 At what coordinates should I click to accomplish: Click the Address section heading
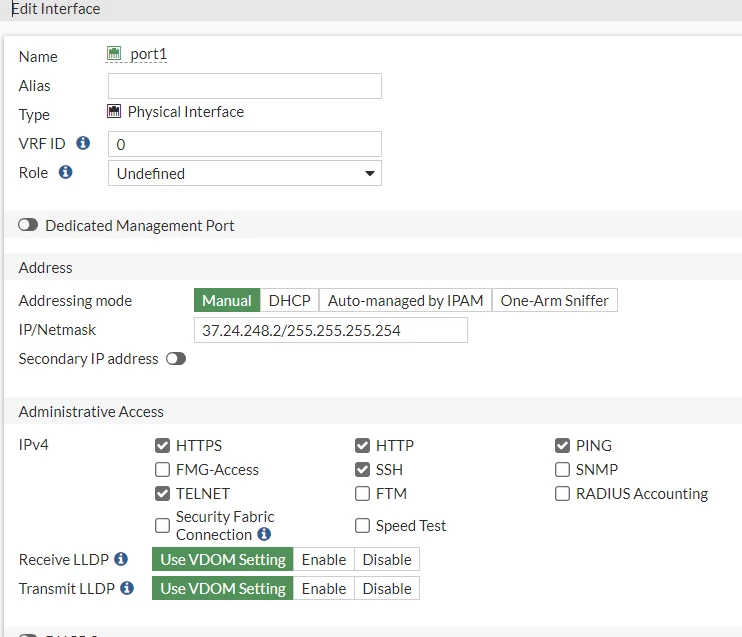click(x=45, y=267)
